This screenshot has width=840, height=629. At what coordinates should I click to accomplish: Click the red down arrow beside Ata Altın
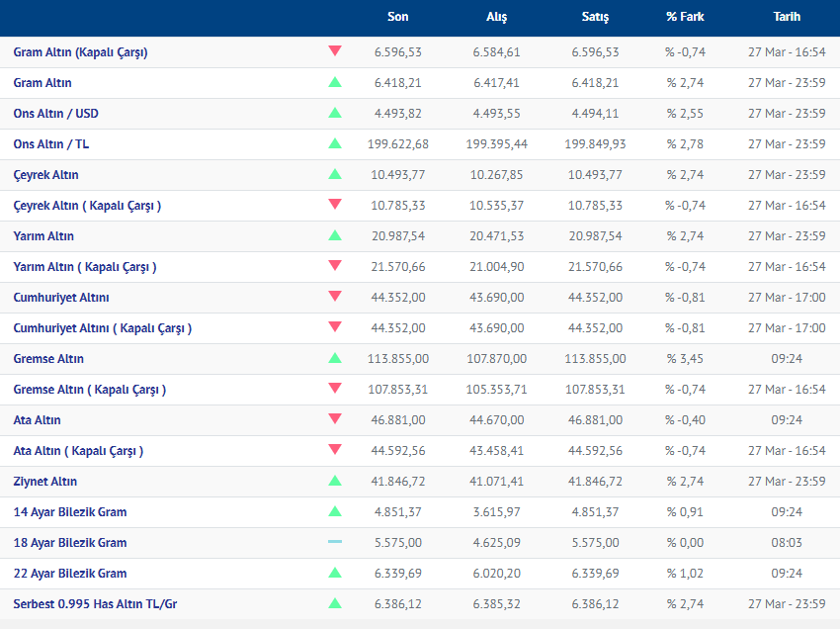click(335, 419)
